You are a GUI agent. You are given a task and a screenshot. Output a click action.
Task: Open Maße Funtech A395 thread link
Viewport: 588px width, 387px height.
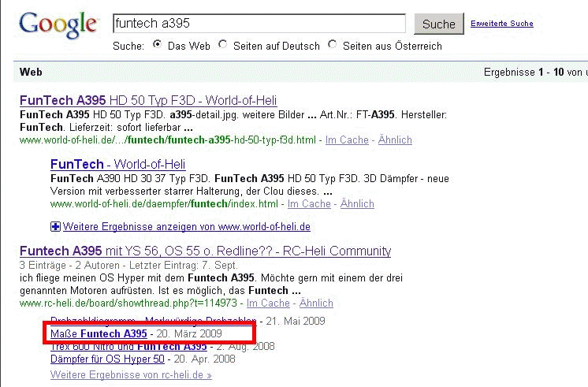[99, 334]
